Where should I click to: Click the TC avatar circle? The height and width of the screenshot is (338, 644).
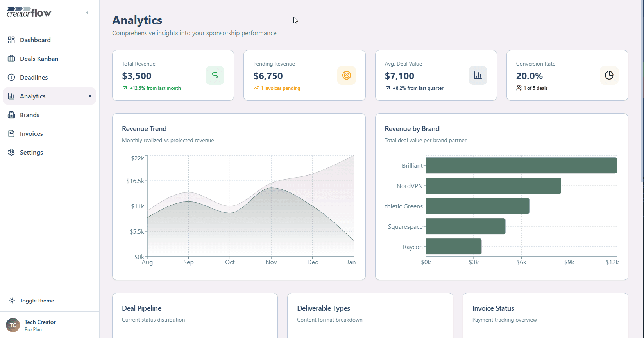coord(13,325)
